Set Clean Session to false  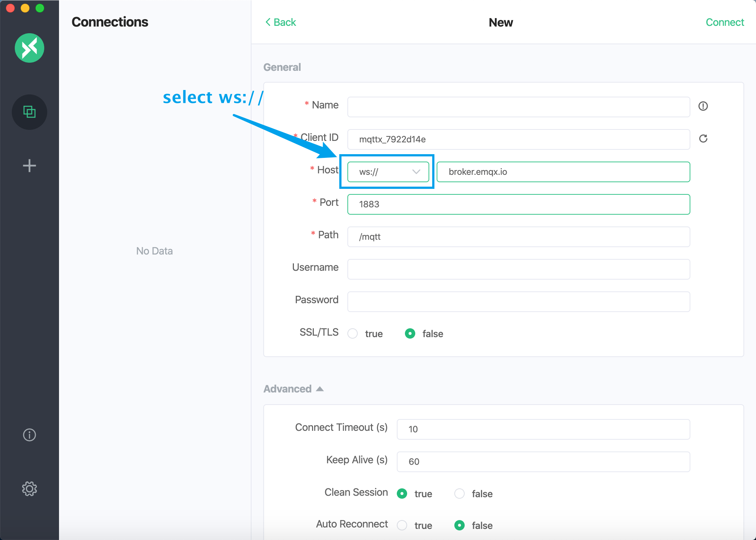[459, 494]
